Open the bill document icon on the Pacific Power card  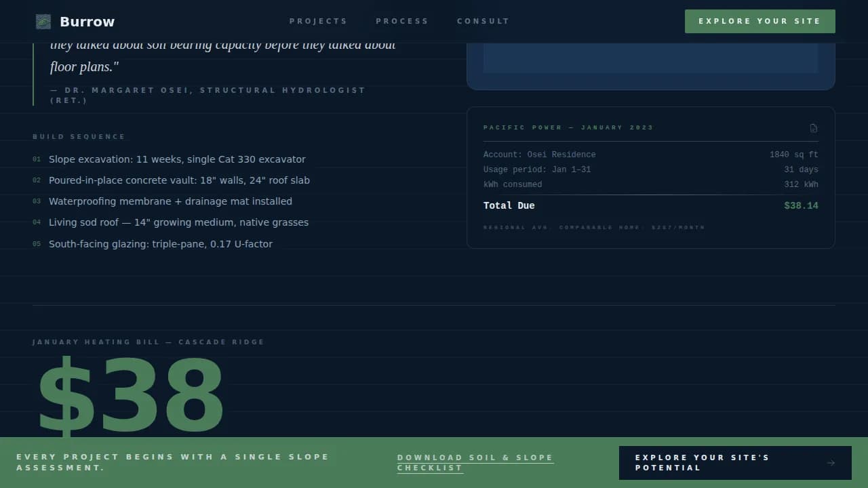(x=814, y=128)
